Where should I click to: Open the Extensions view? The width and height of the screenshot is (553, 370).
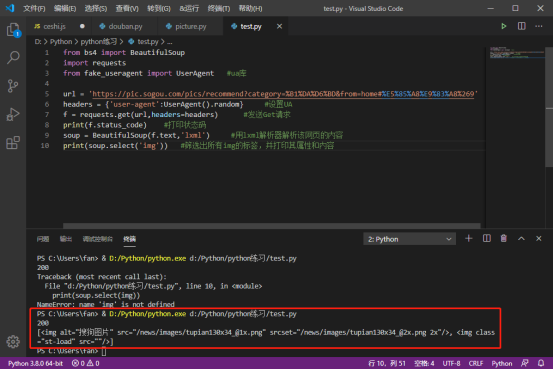pyautogui.click(x=13, y=143)
